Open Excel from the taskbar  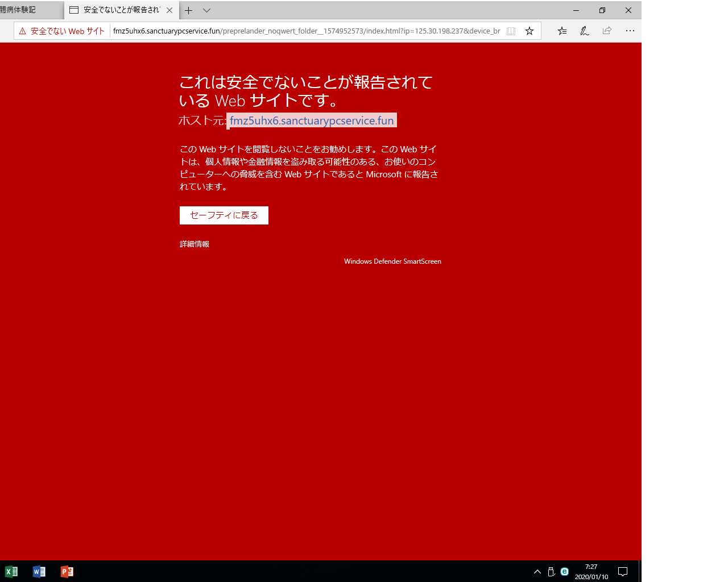tap(11, 572)
